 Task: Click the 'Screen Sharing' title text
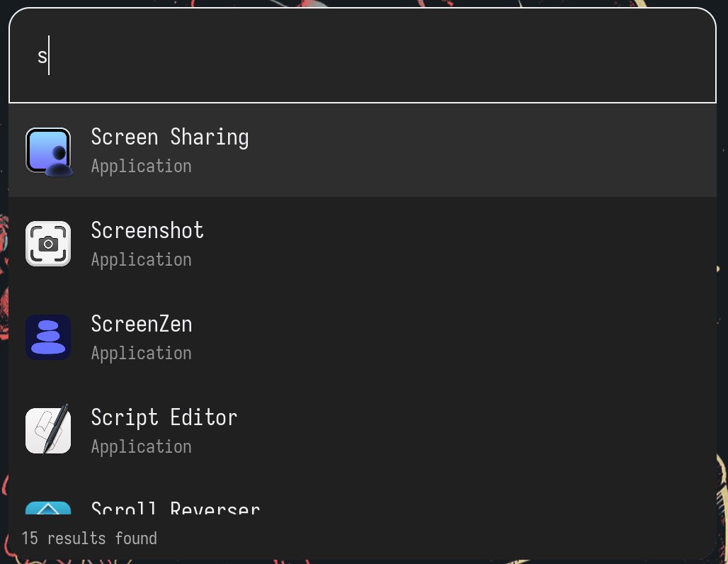[x=169, y=137]
